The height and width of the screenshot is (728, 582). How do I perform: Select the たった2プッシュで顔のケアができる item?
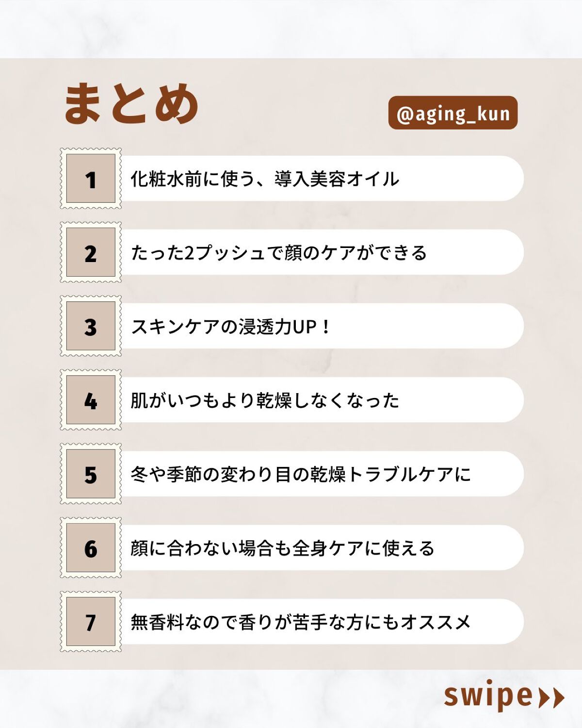point(279,253)
